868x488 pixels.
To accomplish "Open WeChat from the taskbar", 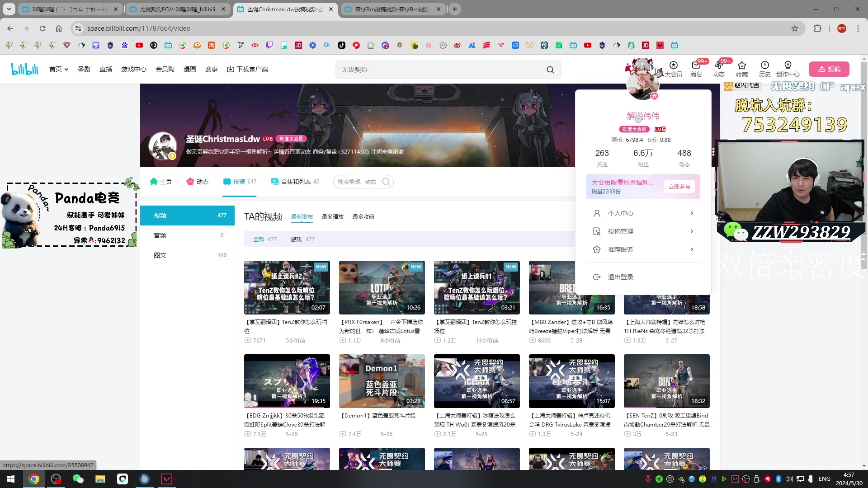I will [x=78, y=479].
